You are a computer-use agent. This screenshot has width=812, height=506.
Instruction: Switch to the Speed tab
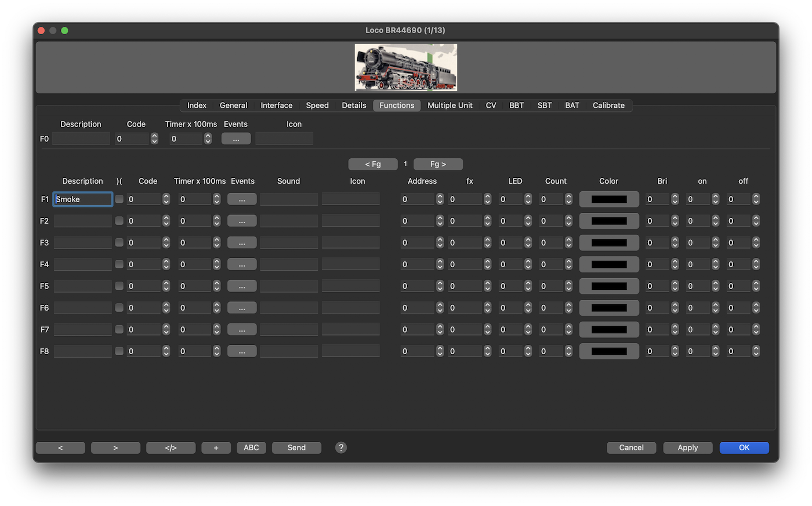317,105
